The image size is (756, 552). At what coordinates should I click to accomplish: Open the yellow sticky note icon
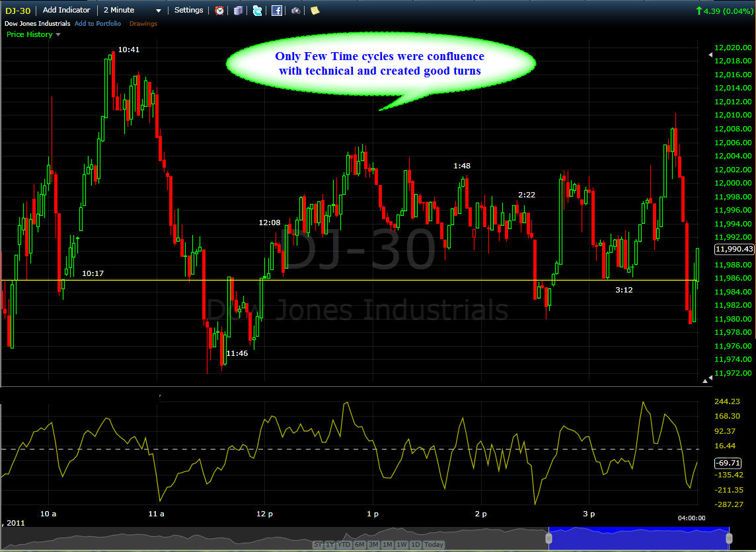[315, 10]
